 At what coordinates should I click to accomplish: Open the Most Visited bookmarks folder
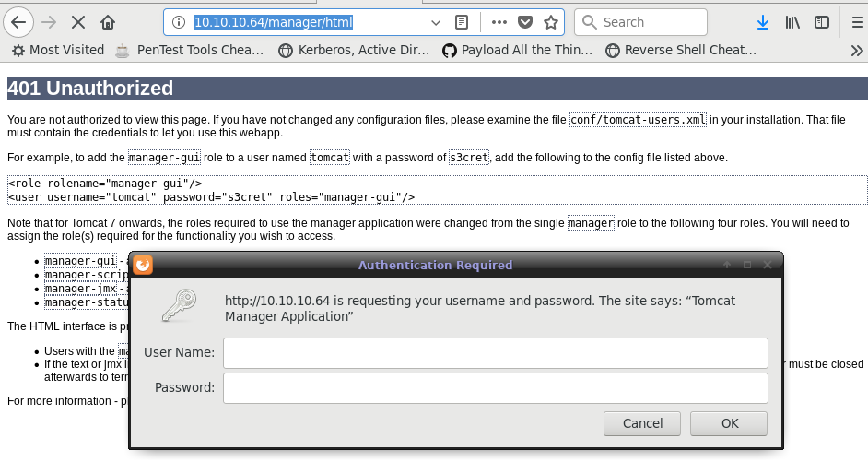pos(57,50)
